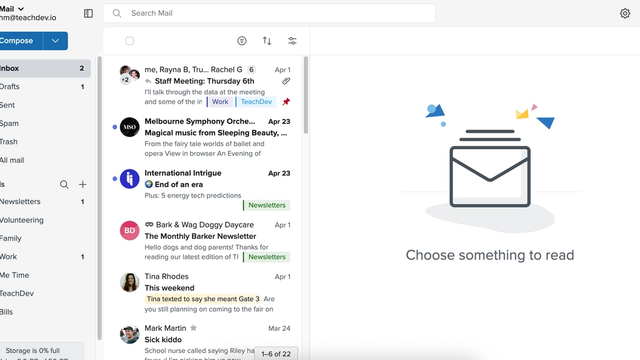Click the search magnifier icon
The image size is (640, 360).
tap(117, 13)
